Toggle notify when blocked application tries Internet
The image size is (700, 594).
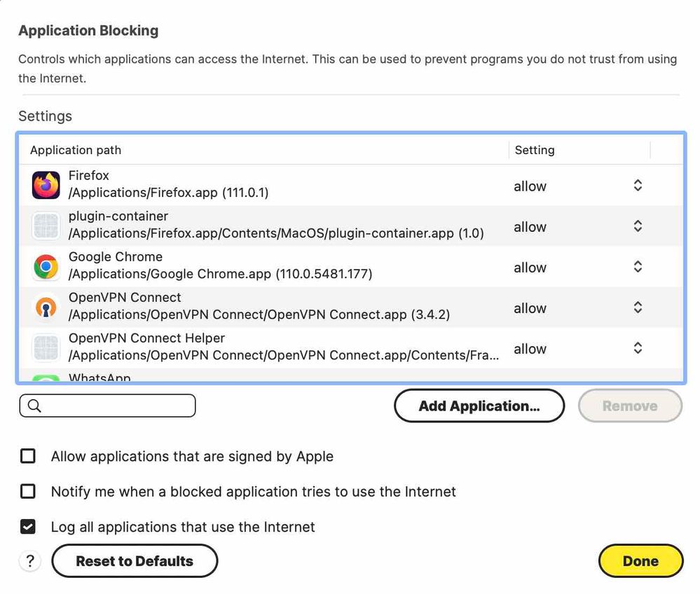click(x=28, y=492)
